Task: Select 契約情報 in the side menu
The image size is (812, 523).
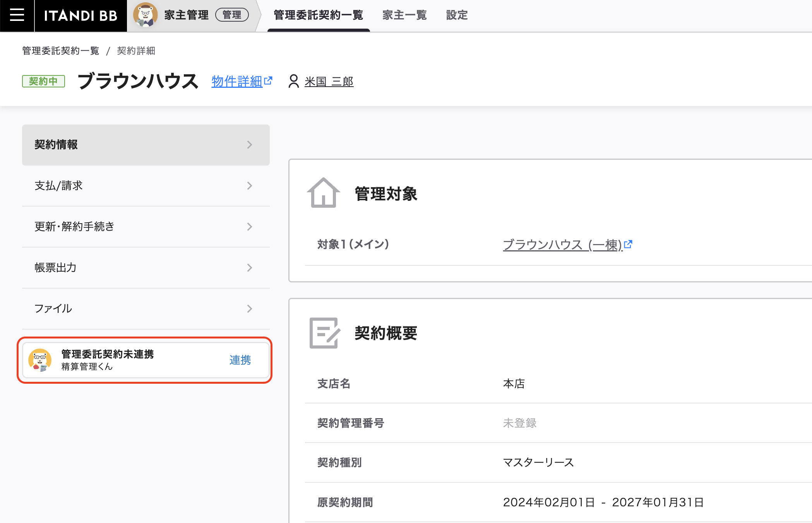Action: coord(146,145)
